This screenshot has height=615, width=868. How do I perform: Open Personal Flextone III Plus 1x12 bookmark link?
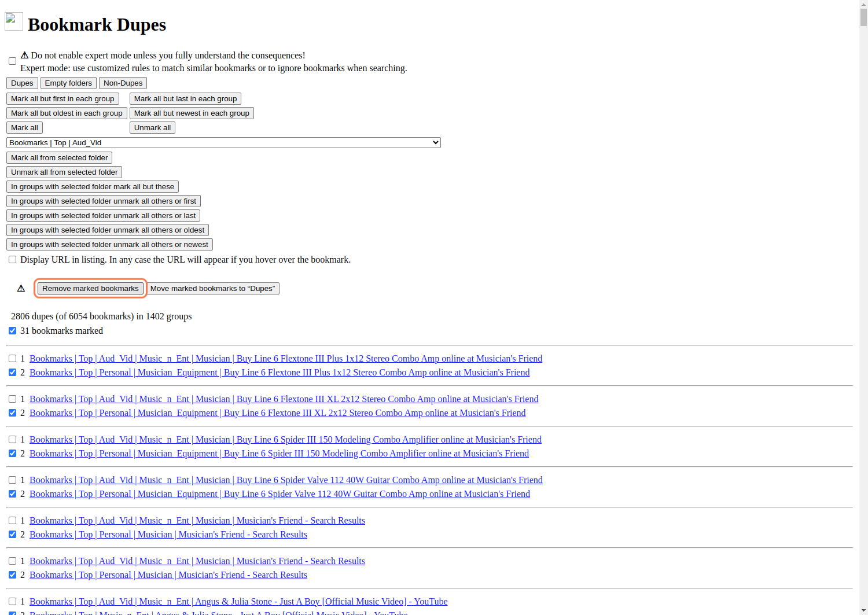(279, 373)
